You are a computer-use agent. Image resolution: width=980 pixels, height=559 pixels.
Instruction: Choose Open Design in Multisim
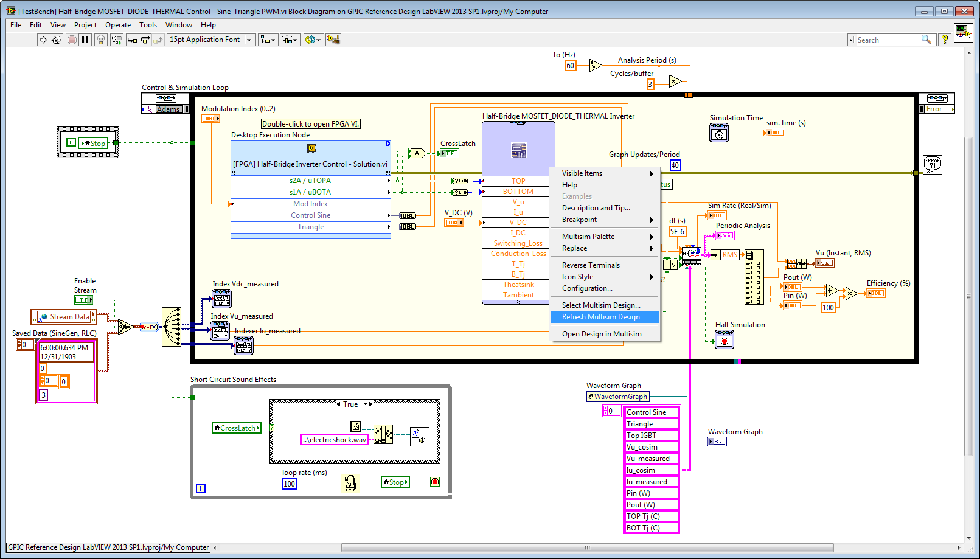(605, 334)
